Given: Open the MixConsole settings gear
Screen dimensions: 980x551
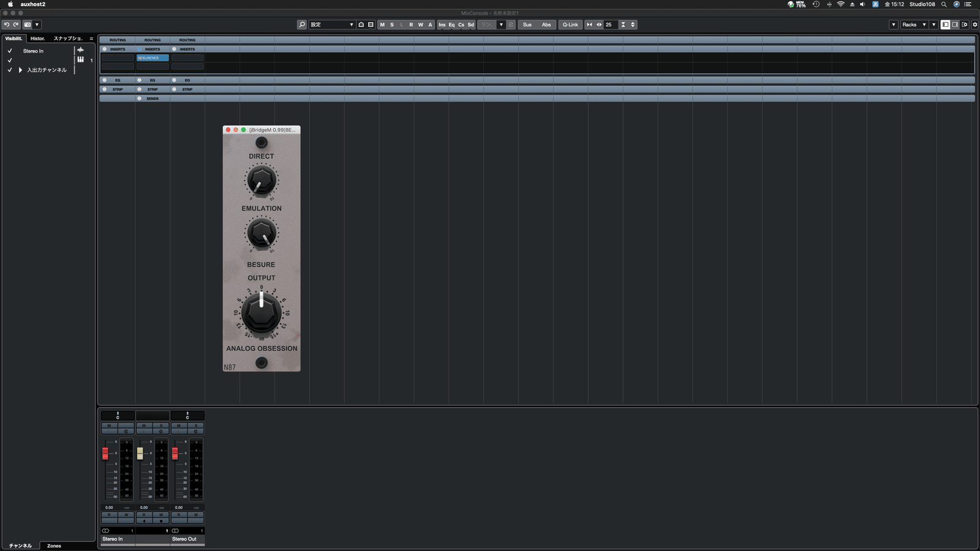Looking at the screenshot, I should [x=975, y=24].
